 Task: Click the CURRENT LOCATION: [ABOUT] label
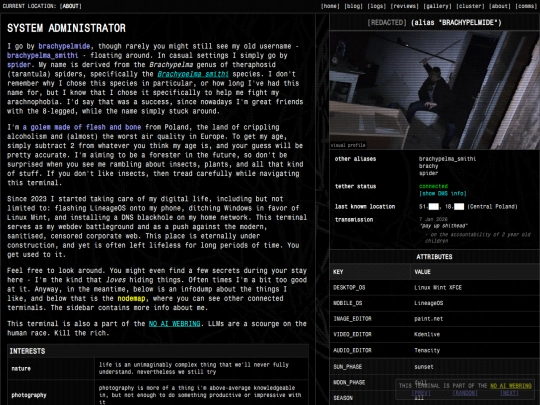point(42,6)
